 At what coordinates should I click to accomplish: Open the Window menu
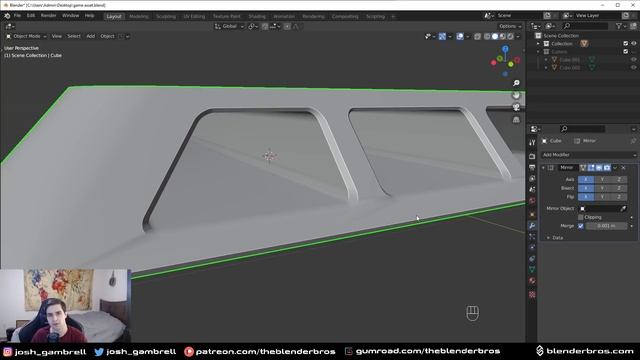tap(71, 16)
